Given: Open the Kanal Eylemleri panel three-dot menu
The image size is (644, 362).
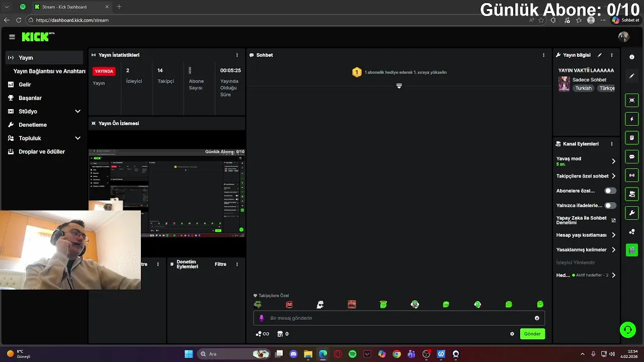Looking at the screenshot, I should coord(612,144).
